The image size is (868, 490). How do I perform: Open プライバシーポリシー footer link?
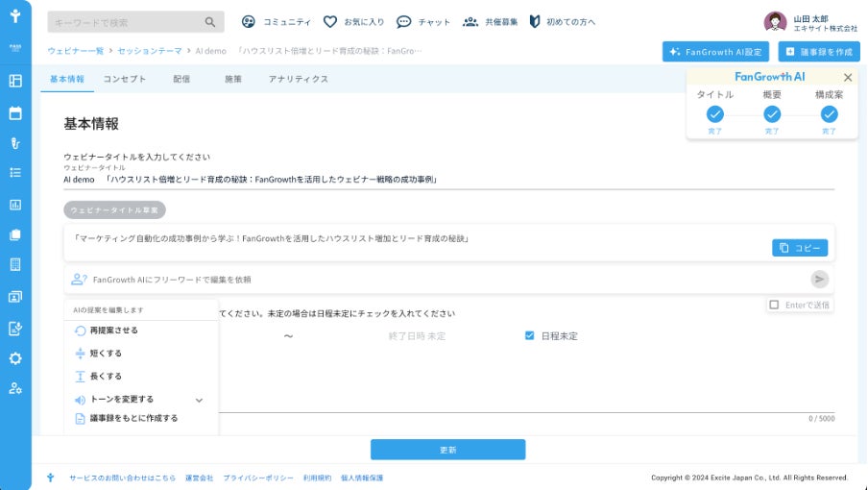click(x=258, y=478)
